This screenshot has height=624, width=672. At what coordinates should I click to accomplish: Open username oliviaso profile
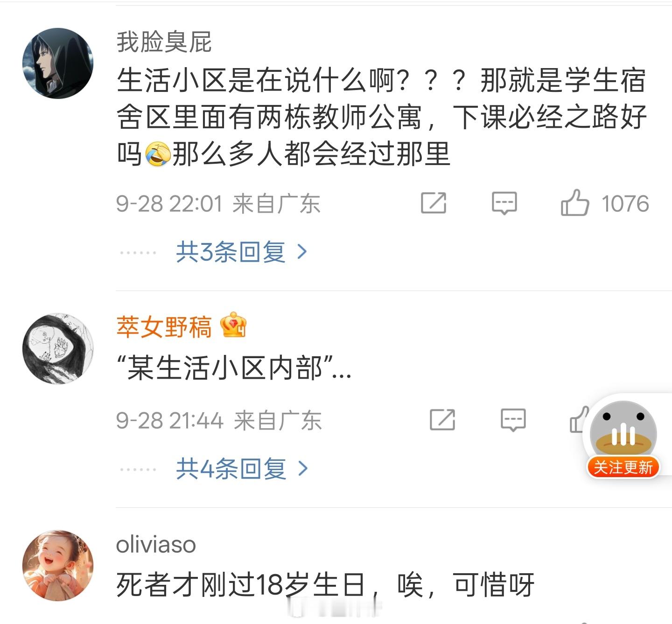click(156, 544)
